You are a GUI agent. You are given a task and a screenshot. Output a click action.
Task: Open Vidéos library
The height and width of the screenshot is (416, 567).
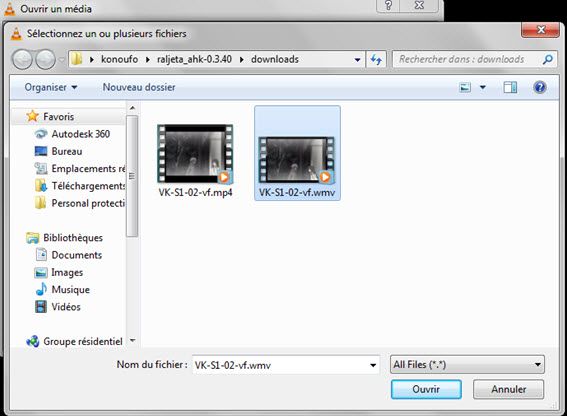[x=66, y=307]
